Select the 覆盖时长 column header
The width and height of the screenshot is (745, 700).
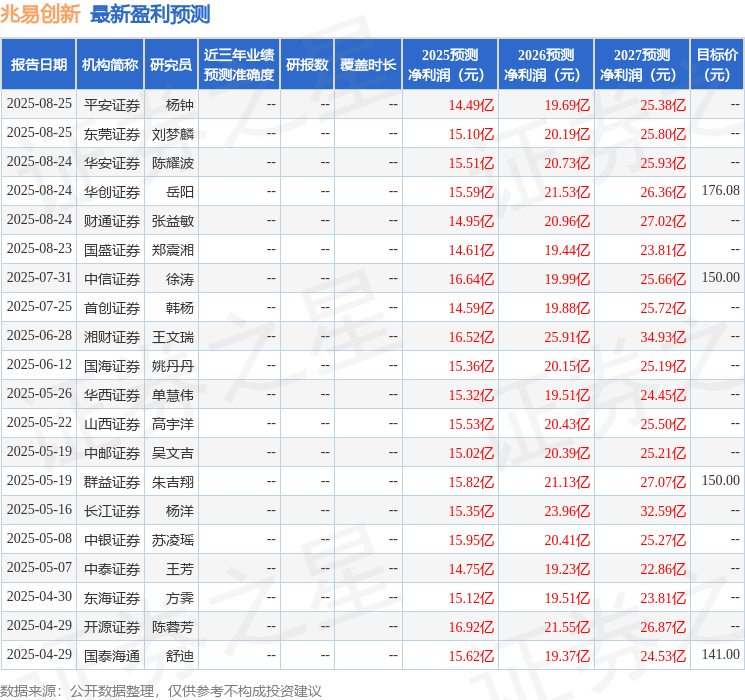coord(368,65)
